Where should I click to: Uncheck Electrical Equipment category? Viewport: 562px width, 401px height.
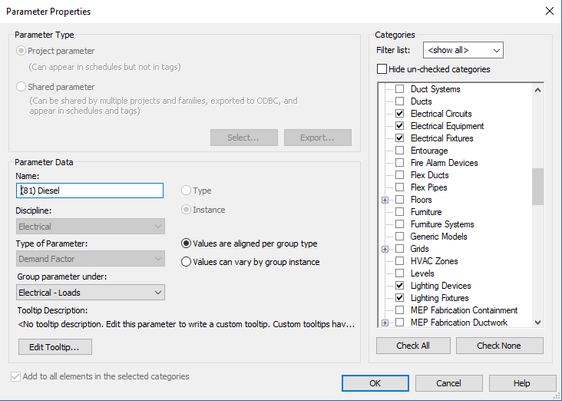(x=399, y=126)
